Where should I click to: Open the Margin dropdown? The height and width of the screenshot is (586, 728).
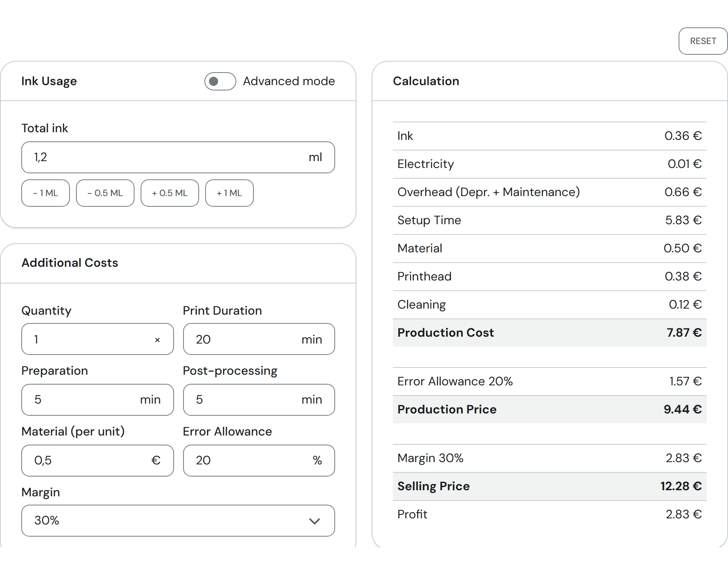178,521
